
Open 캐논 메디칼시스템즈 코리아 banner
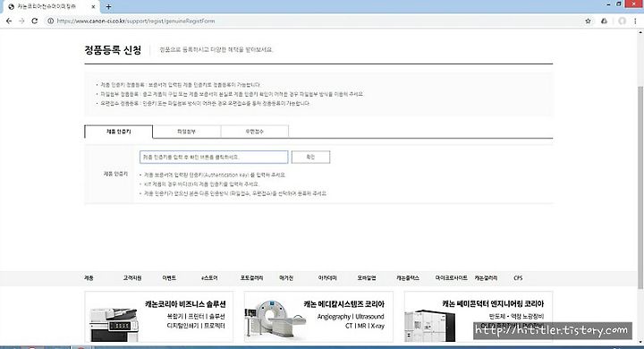click(x=318, y=317)
